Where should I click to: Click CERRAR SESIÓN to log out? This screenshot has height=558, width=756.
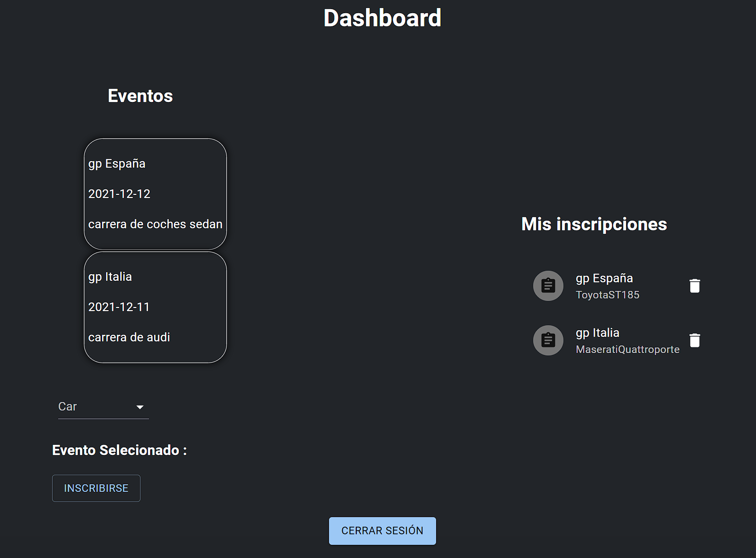point(383,531)
